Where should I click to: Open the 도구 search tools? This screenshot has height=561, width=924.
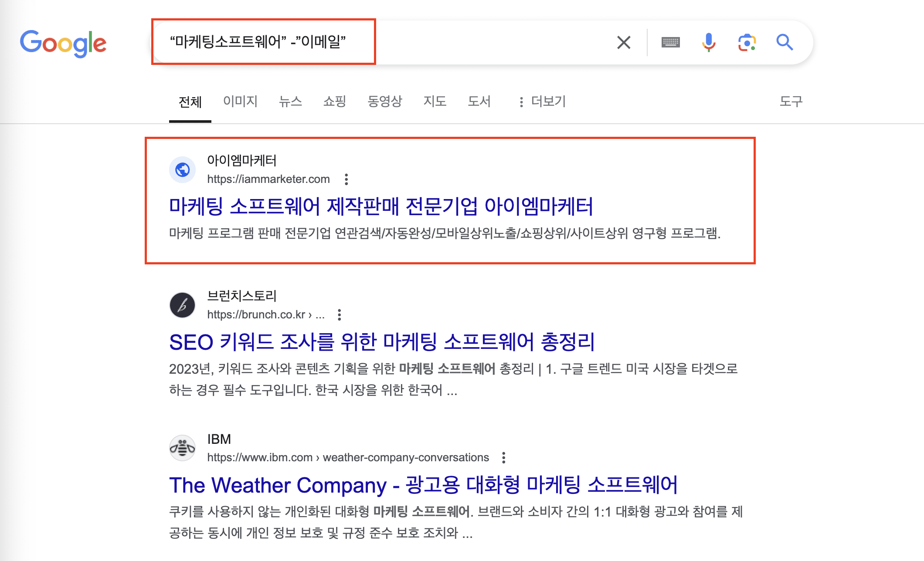tap(791, 101)
